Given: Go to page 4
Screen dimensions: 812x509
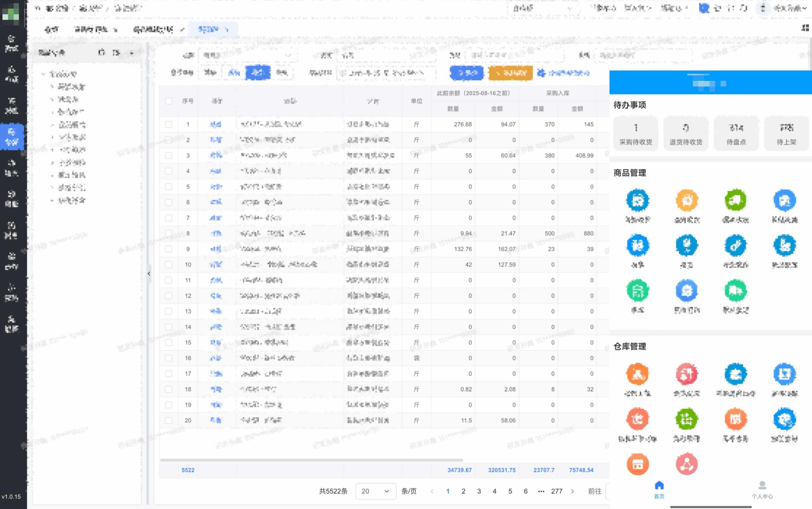Looking at the screenshot, I should pyautogui.click(x=495, y=492).
